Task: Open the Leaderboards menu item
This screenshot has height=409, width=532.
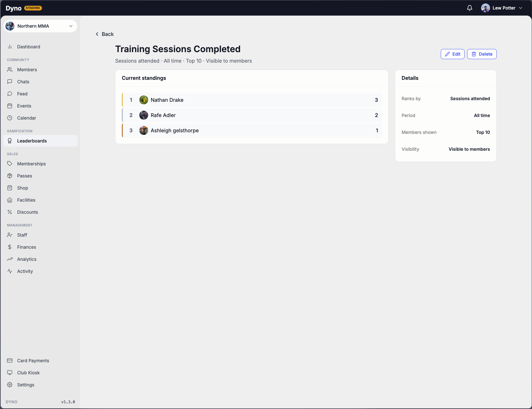Action: pyautogui.click(x=40, y=141)
